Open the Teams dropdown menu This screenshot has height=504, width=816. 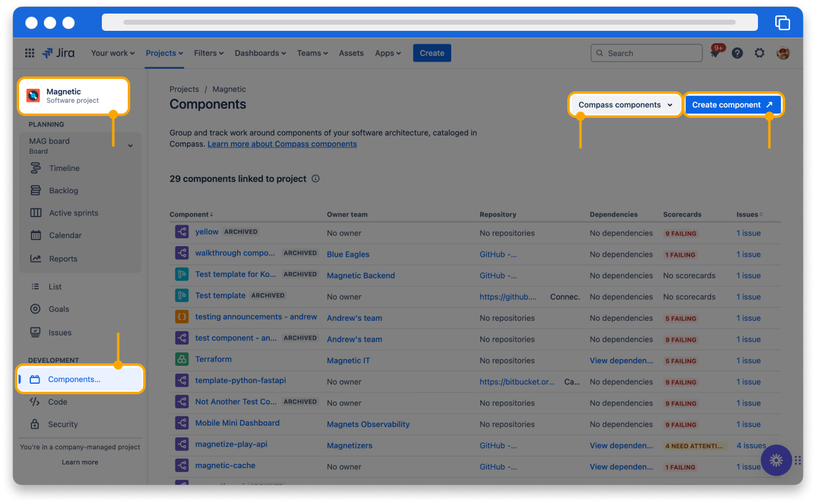point(312,53)
